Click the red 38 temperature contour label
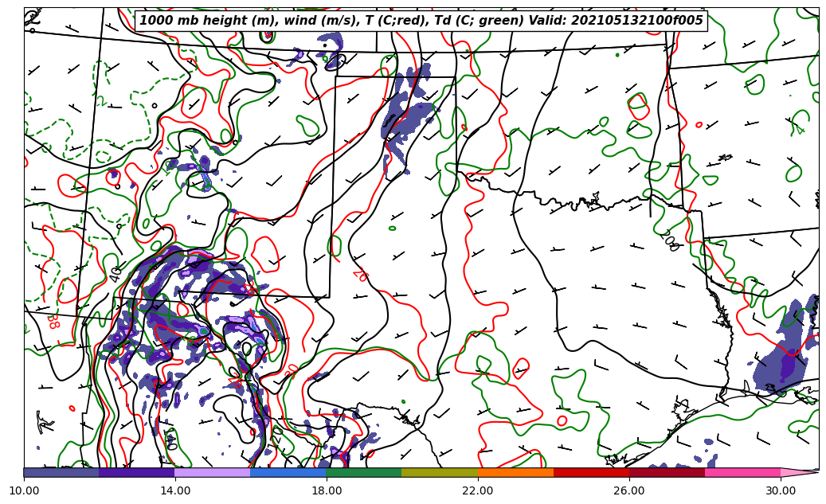826x504 pixels. (x=53, y=321)
